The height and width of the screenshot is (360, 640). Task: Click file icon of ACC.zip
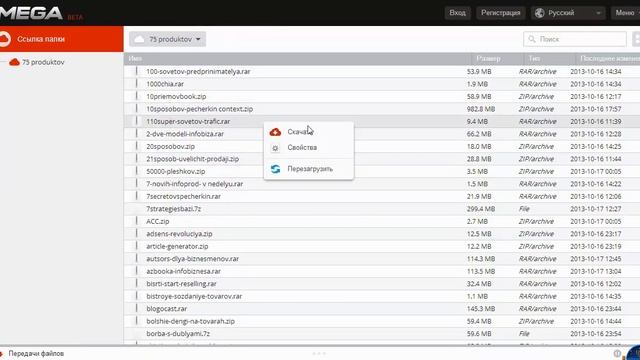[x=136, y=221]
